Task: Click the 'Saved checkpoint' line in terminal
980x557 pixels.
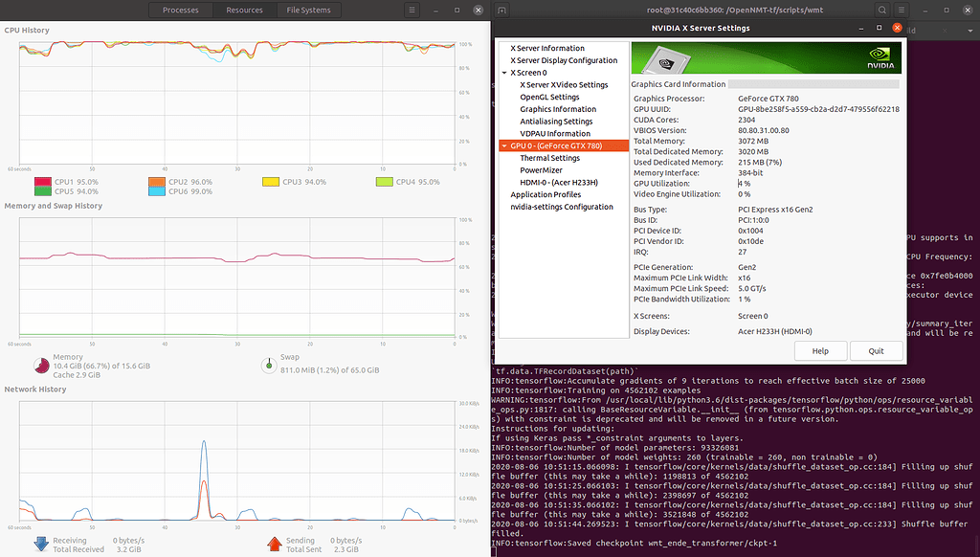Action: click(x=635, y=544)
